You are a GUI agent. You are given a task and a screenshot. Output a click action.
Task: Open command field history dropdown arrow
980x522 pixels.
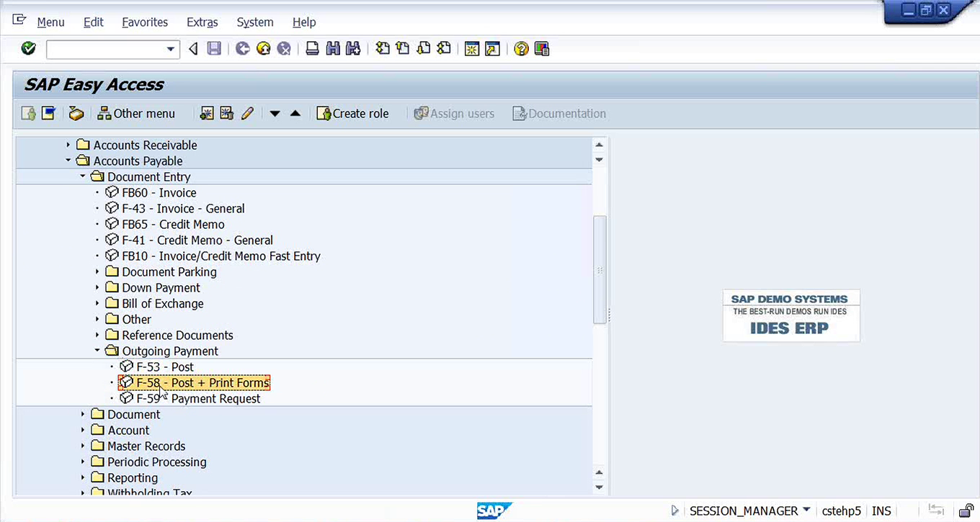coord(171,49)
